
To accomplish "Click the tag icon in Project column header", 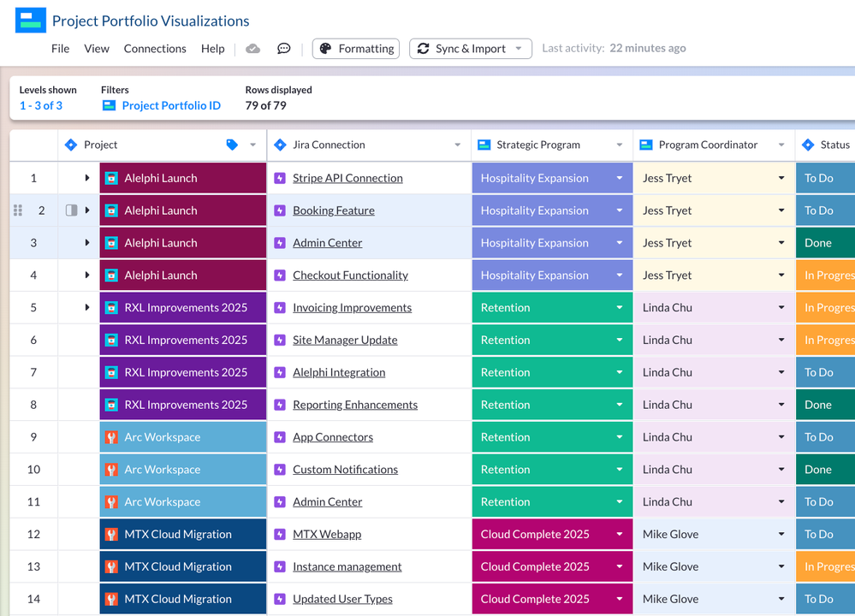I will click(232, 145).
